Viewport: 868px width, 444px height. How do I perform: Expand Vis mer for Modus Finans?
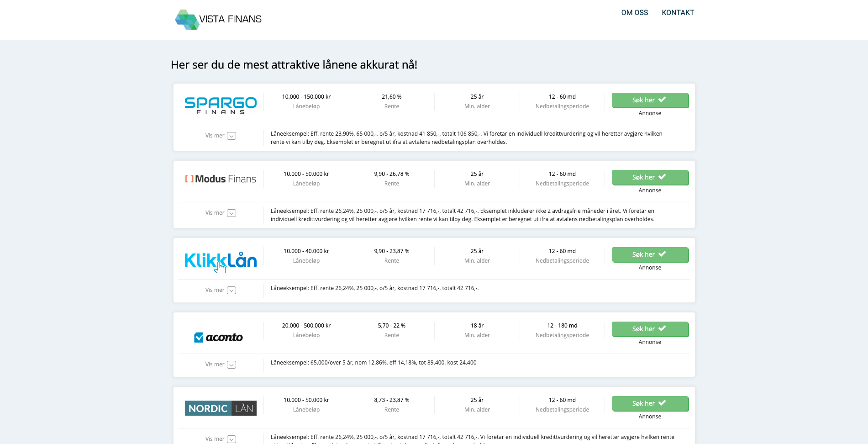click(221, 213)
